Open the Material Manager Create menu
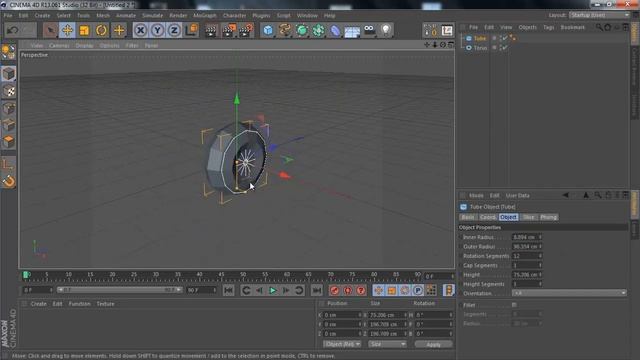Image resolution: width=640 pixels, height=360 pixels. [x=38, y=304]
